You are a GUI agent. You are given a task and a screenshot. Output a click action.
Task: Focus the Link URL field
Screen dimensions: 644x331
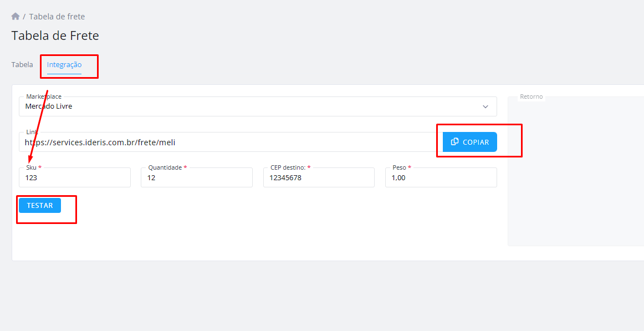(x=231, y=142)
